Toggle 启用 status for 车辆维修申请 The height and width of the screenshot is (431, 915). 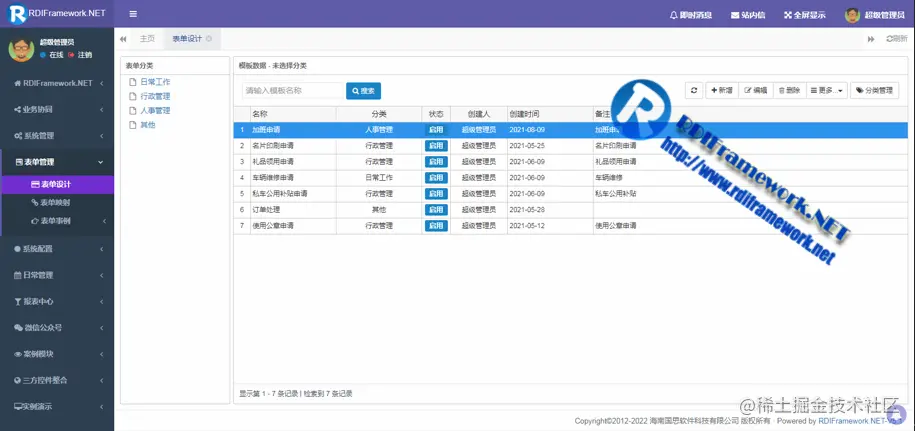[436, 177]
